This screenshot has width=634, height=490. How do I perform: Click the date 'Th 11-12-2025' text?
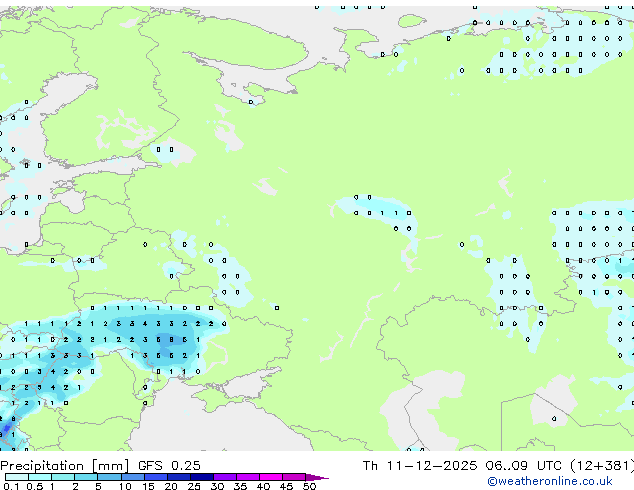(x=420, y=466)
